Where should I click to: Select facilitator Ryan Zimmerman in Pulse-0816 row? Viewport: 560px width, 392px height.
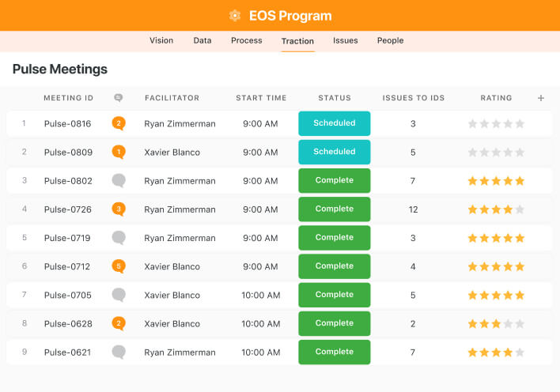click(x=180, y=124)
